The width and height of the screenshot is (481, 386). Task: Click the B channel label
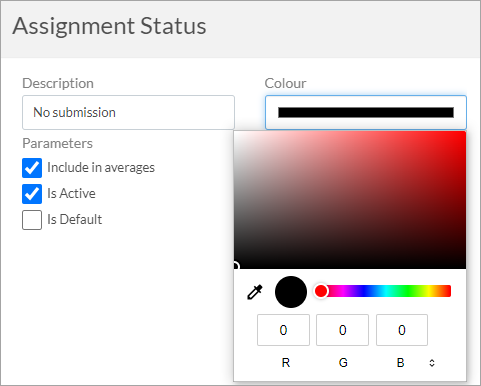(x=401, y=363)
